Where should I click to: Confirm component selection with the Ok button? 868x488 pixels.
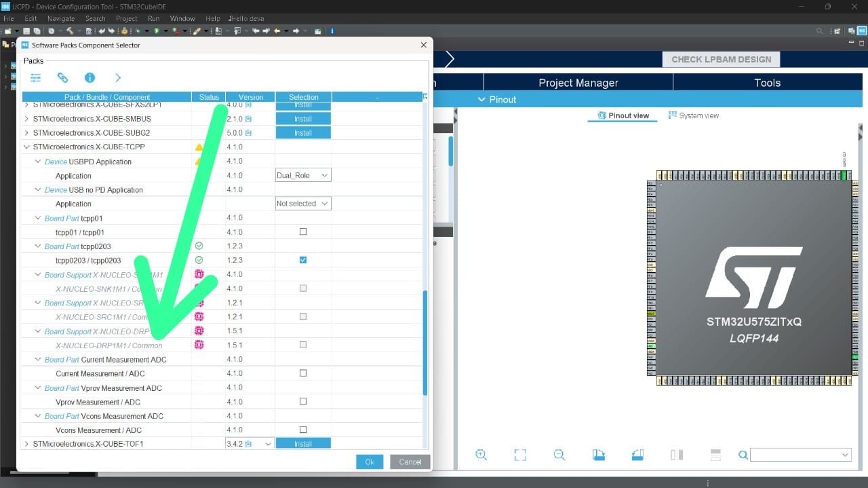point(370,462)
